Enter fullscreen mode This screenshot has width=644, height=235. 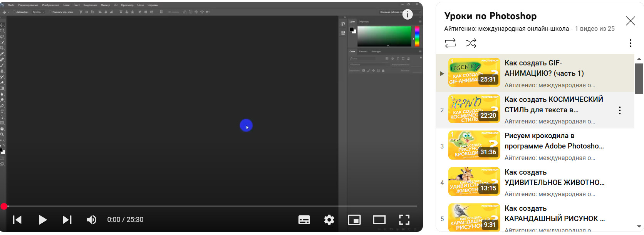click(x=404, y=220)
